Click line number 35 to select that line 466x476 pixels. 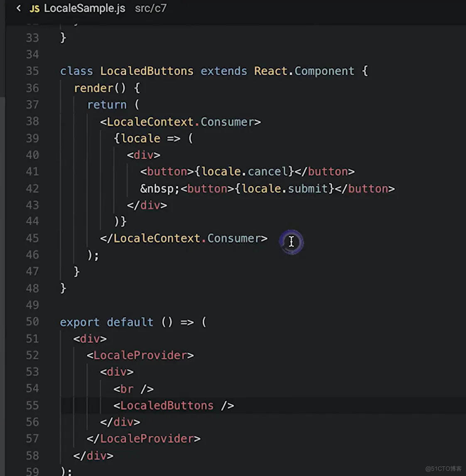[x=32, y=71]
